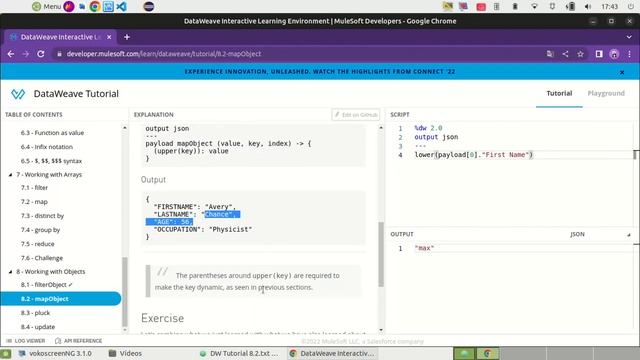Close the DataWeave Interactive tab
The width and height of the screenshot is (640, 360).
pos(109,37)
